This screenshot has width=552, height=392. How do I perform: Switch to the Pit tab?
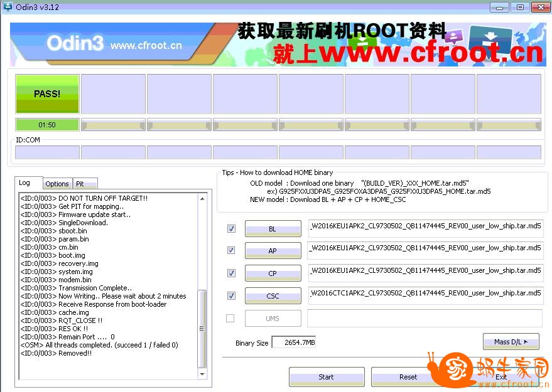coord(85,184)
